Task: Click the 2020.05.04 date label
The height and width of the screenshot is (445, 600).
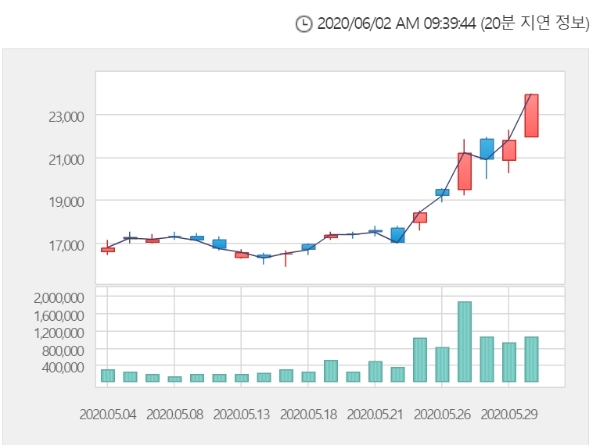Action: coord(108,414)
